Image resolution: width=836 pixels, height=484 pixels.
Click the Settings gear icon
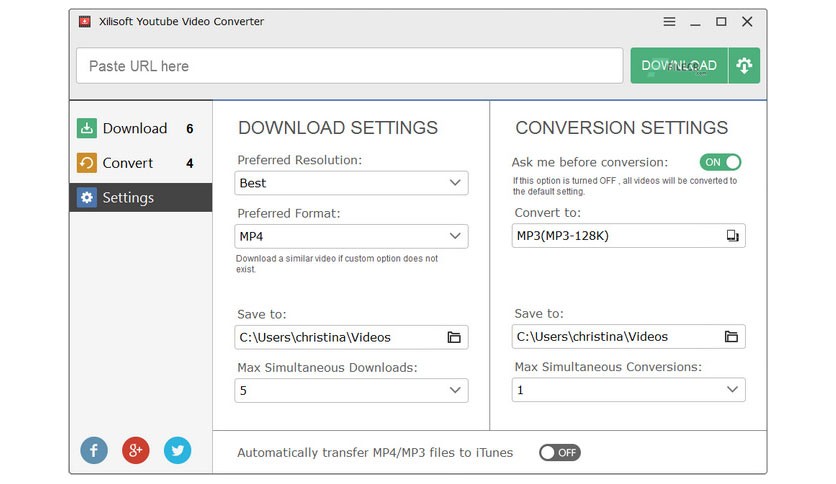point(86,198)
